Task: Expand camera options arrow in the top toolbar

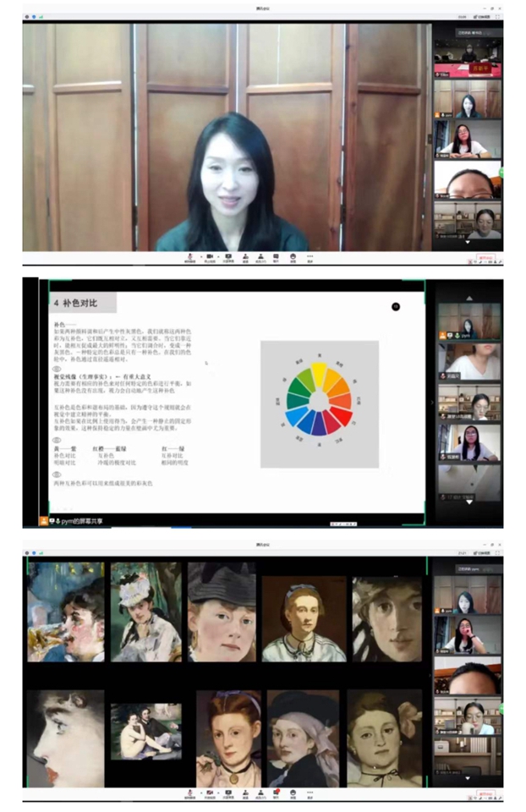Action: tap(218, 256)
